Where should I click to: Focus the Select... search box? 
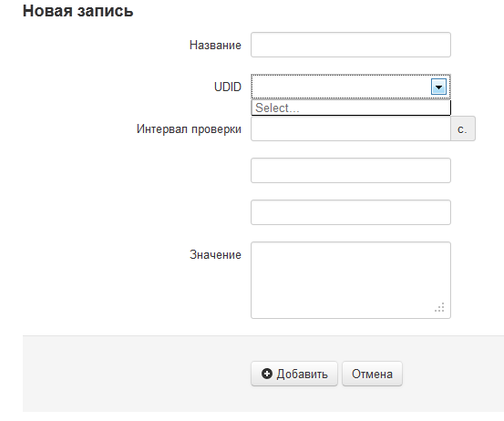coord(351,108)
